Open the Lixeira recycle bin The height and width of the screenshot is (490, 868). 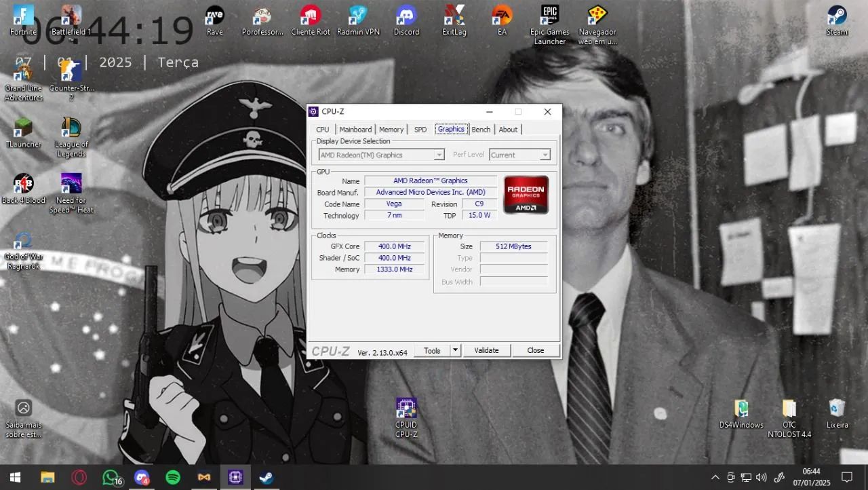837,409
